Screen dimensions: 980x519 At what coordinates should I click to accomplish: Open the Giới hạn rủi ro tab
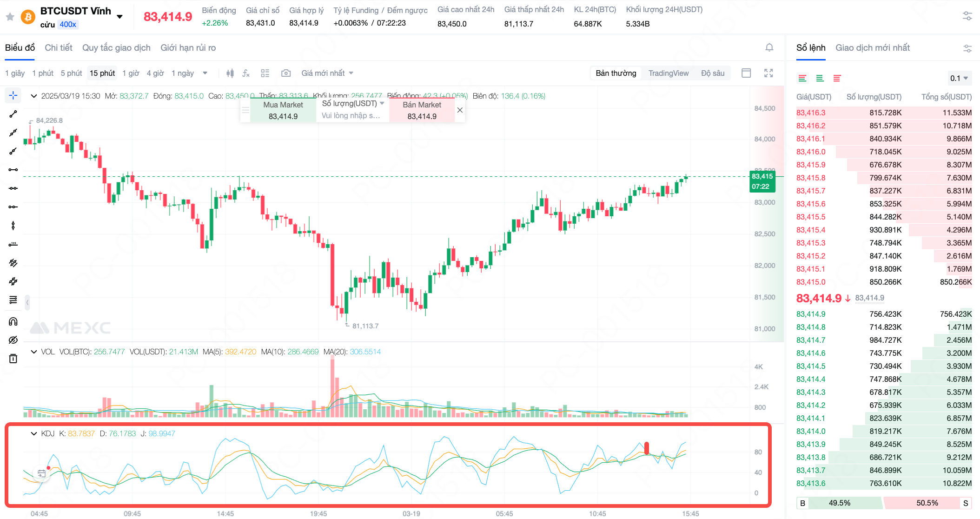tap(188, 47)
